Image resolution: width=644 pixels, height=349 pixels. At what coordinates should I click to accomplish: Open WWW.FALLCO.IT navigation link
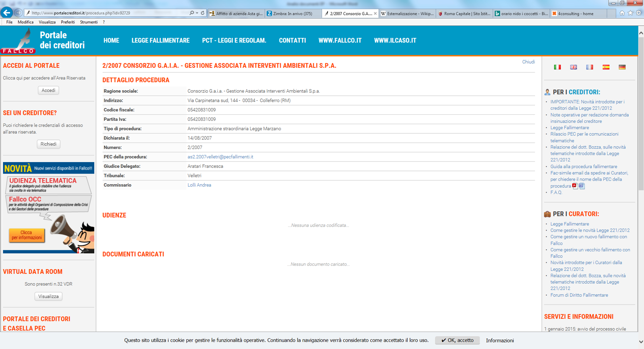(x=340, y=40)
